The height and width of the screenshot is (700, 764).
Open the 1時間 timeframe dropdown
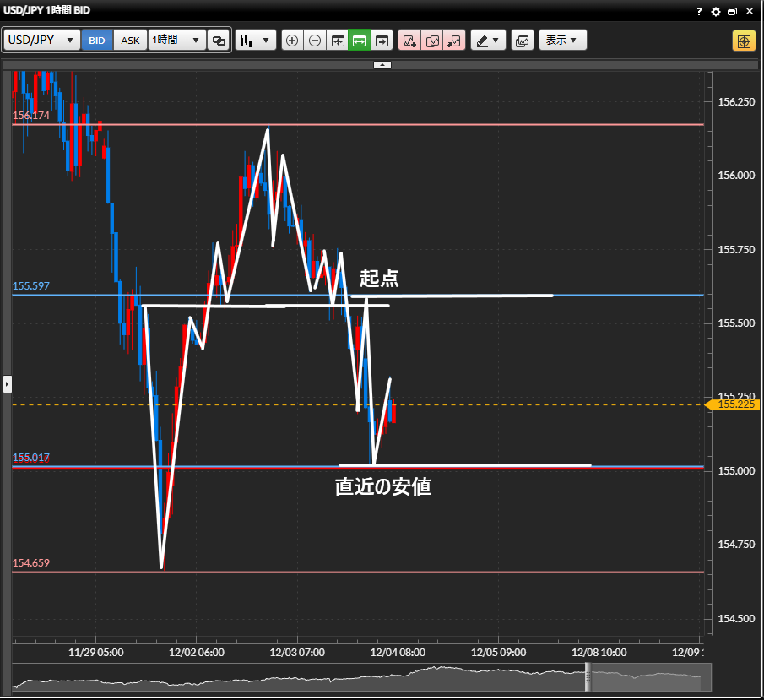[176, 41]
